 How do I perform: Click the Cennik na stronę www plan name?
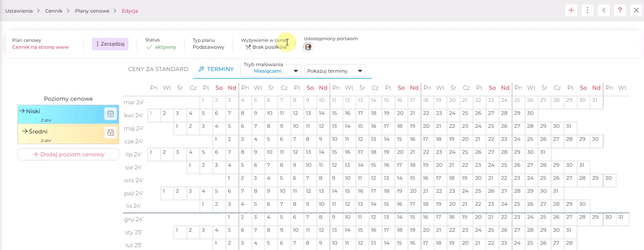[40, 47]
